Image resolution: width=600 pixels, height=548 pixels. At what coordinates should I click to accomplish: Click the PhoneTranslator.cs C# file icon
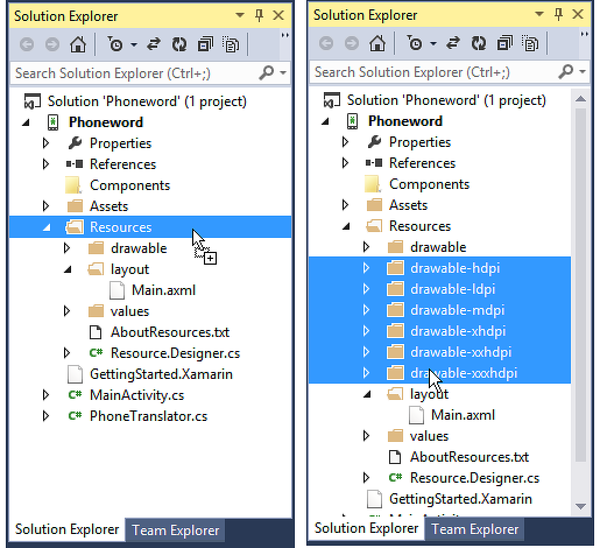click(74, 416)
